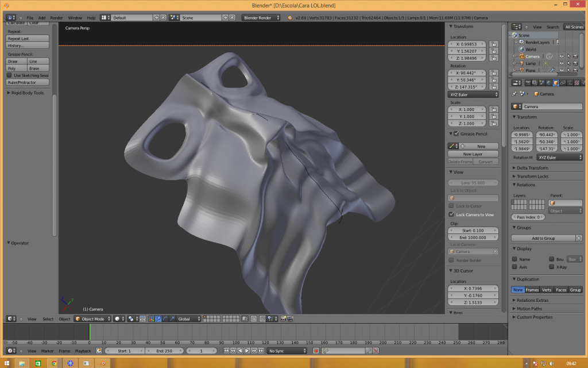588x368 pixels.
Task: Select the Verts duplication tab
Action: [x=547, y=290]
